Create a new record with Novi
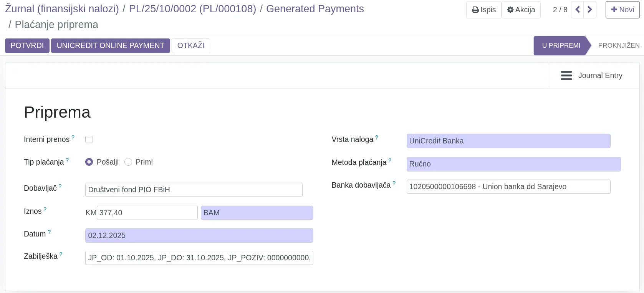 tap(622, 10)
